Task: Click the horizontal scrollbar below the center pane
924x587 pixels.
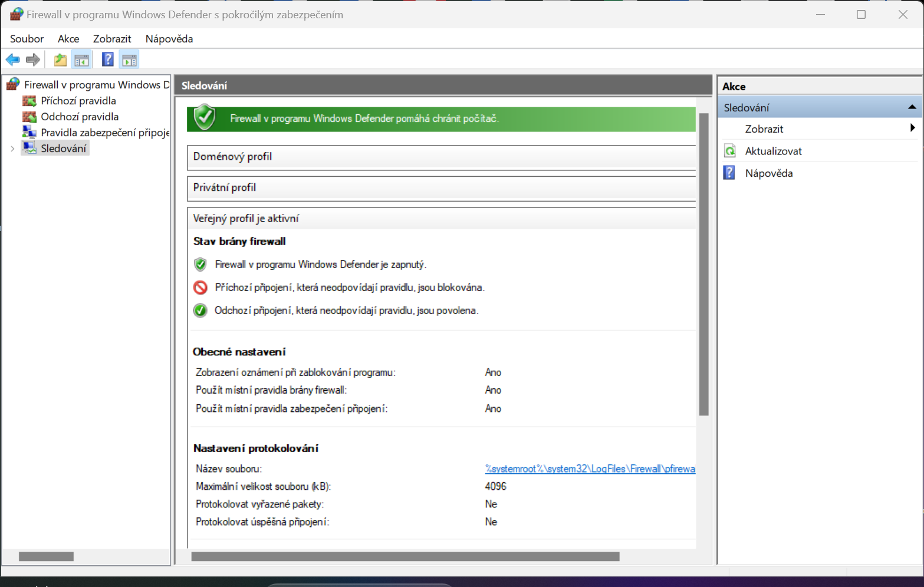Action: click(405, 556)
